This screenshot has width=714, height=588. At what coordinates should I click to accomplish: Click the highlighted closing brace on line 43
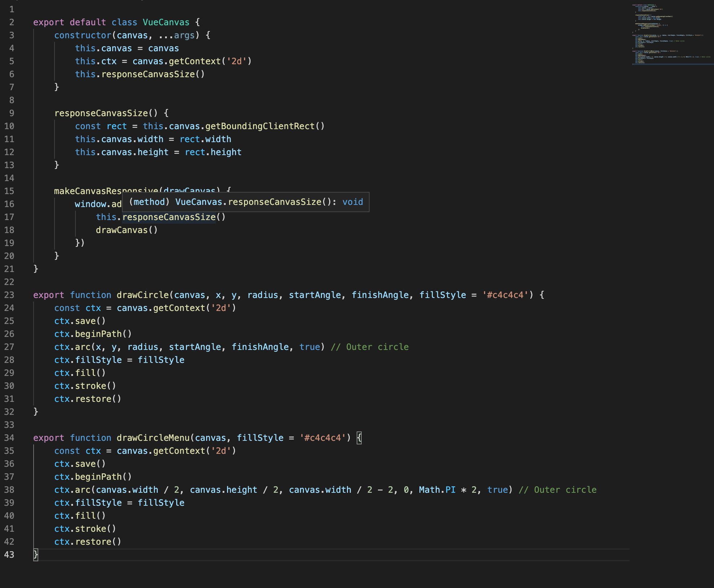[x=35, y=555]
